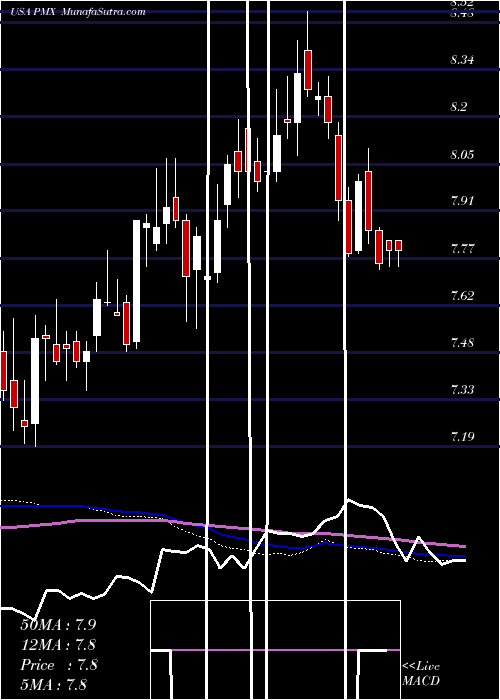This screenshot has height=700, width=500.
Task: Click the 7.19 price axis label
Action: pos(463,436)
